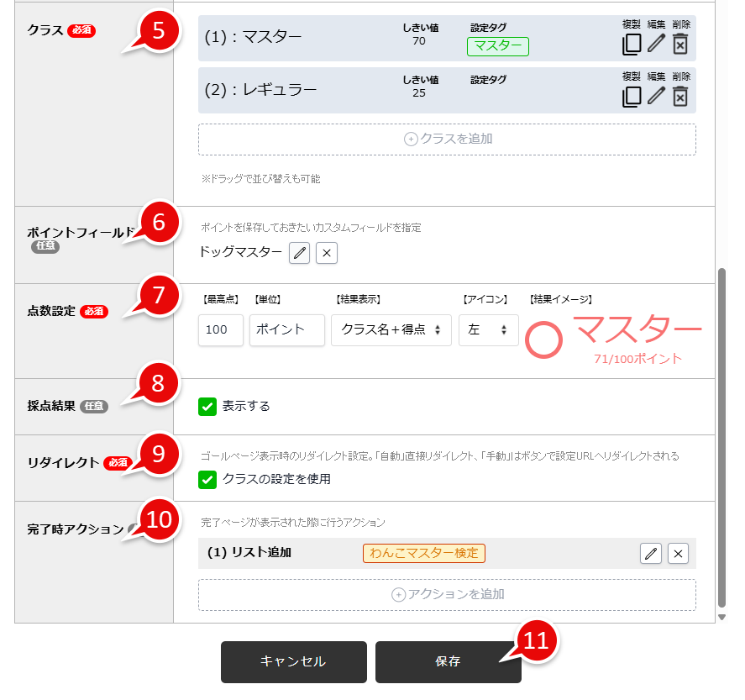Remove the リスト追加 completion action
The width and height of the screenshot is (745, 700).
point(678,553)
